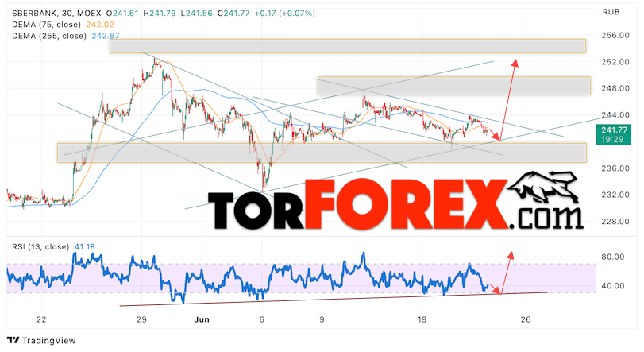This screenshot has width=644, height=352.
Task: Click the date label 9 on time axis
Action: point(322,319)
